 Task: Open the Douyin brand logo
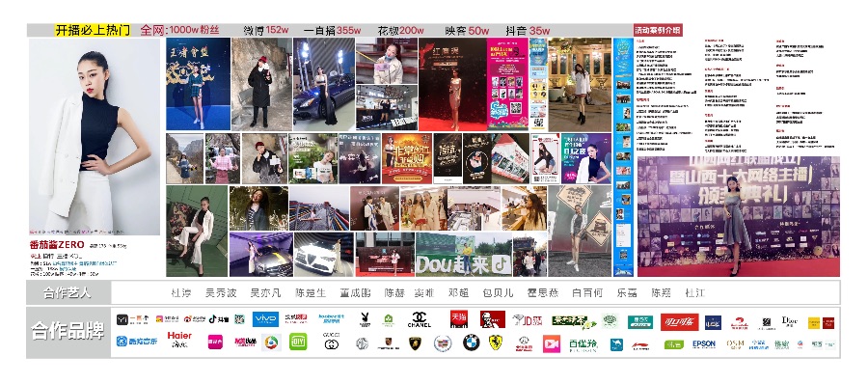(x=218, y=319)
